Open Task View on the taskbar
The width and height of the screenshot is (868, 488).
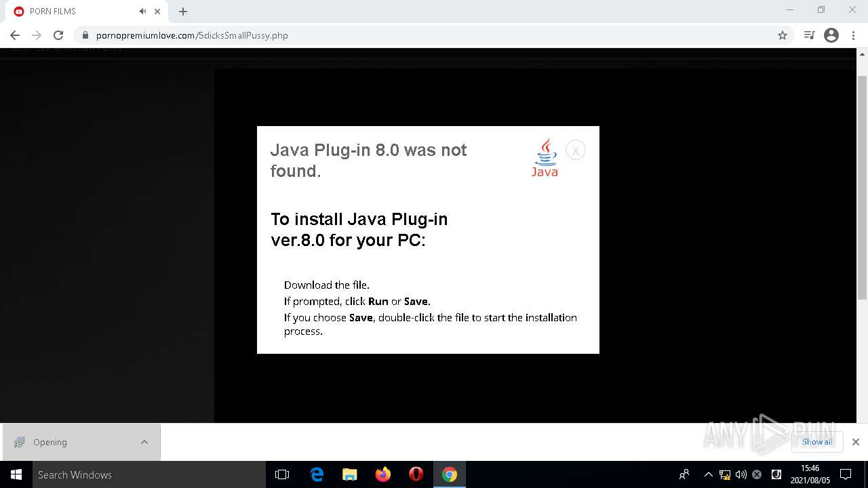(282, 474)
